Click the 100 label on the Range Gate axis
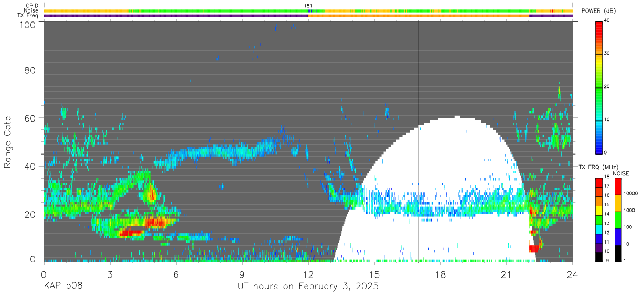The width and height of the screenshot is (644, 297). 27,25
